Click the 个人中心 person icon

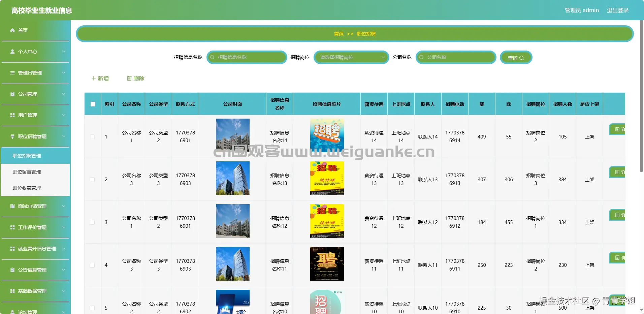tap(12, 52)
